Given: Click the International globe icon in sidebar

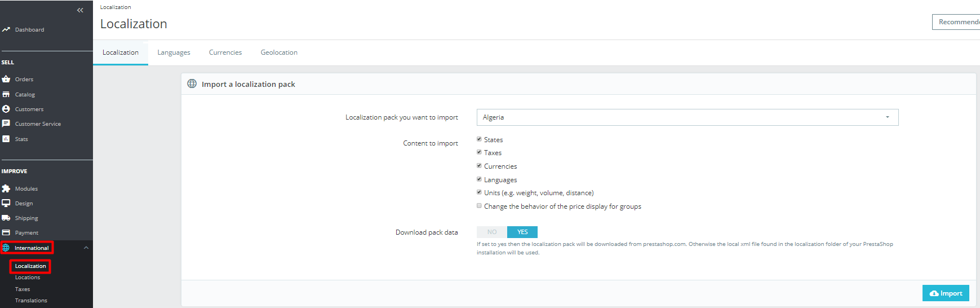Looking at the screenshot, I should point(6,248).
